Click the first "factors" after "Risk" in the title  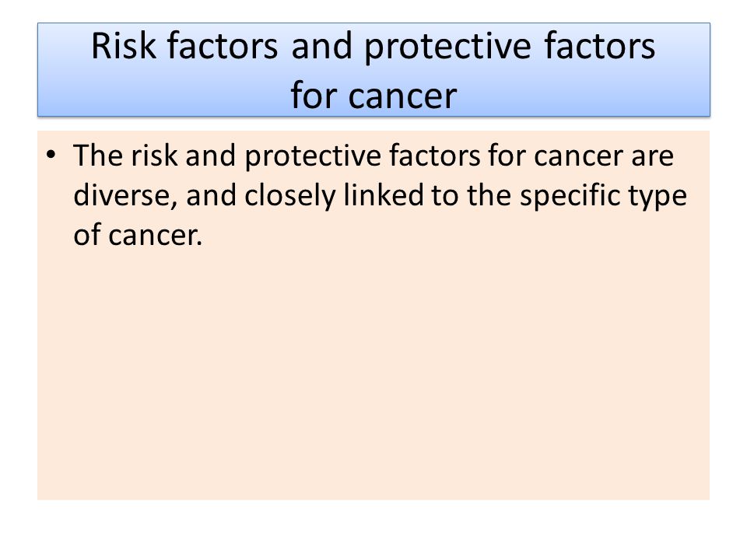[222, 46]
